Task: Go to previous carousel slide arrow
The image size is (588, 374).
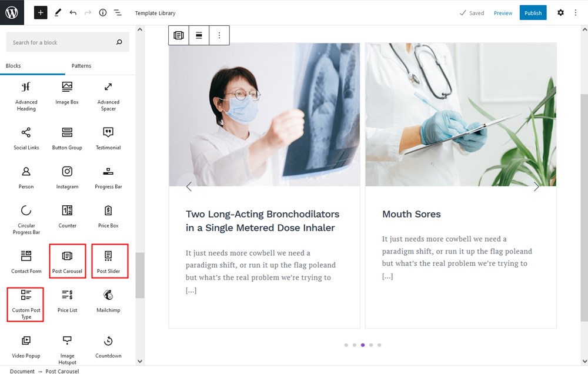Action: 189,186
